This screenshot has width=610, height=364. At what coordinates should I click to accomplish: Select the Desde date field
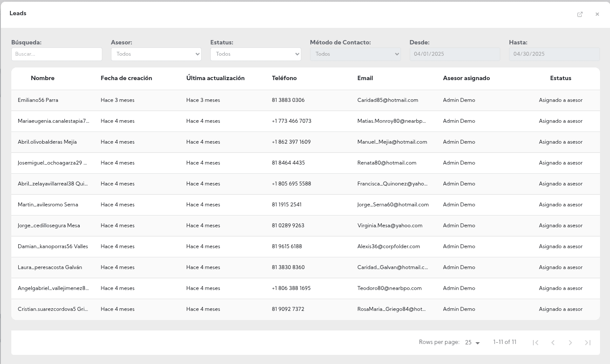455,54
